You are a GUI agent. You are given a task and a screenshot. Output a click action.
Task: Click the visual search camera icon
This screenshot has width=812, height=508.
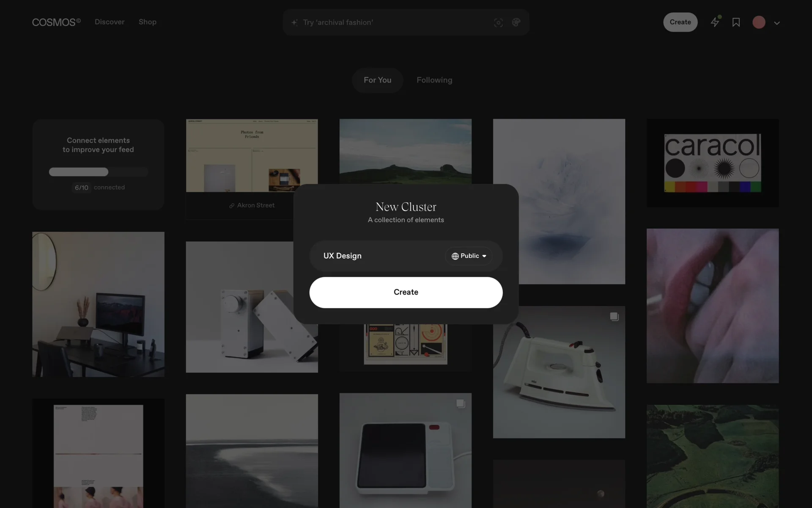(x=498, y=22)
